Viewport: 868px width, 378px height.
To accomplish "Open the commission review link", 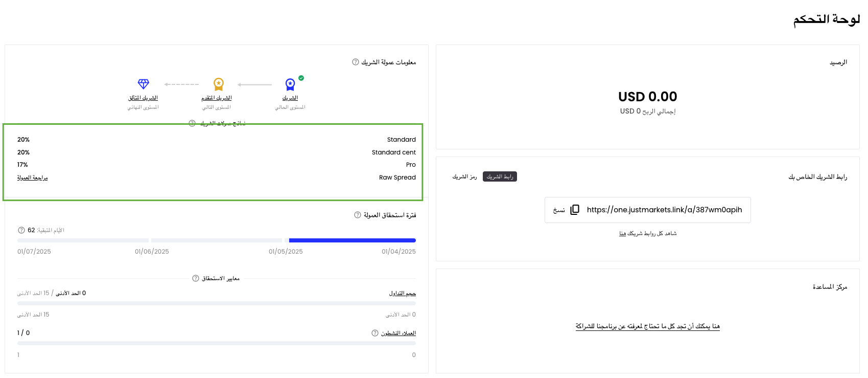I will tap(32, 177).
